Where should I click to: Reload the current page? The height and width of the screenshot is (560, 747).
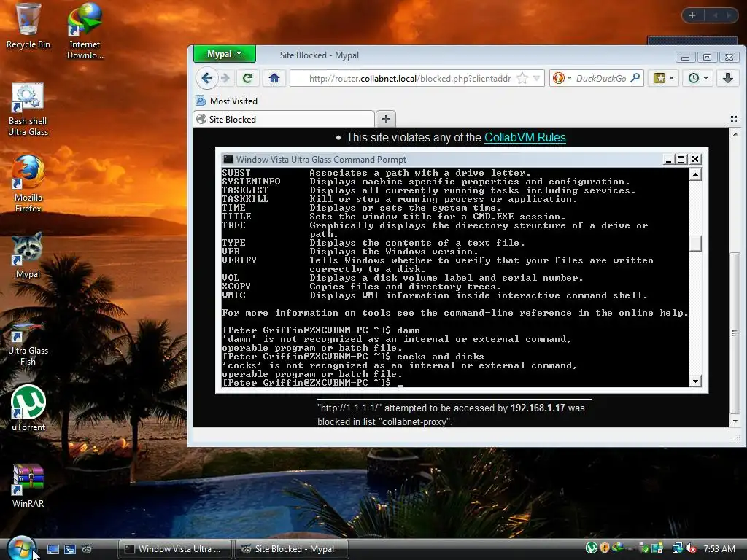pos(248,78)
